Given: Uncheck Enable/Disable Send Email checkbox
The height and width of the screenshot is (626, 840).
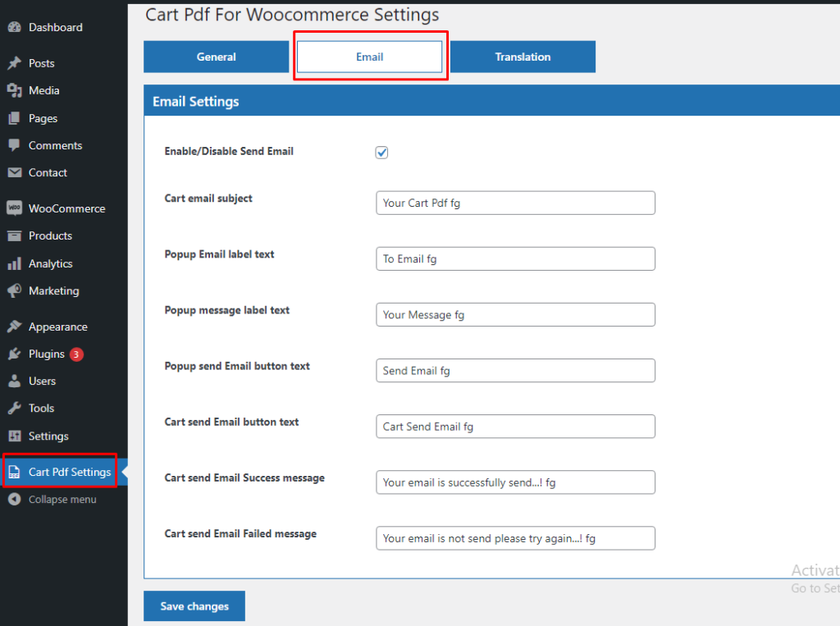Looking at the screenshot, I should (381, 153).
